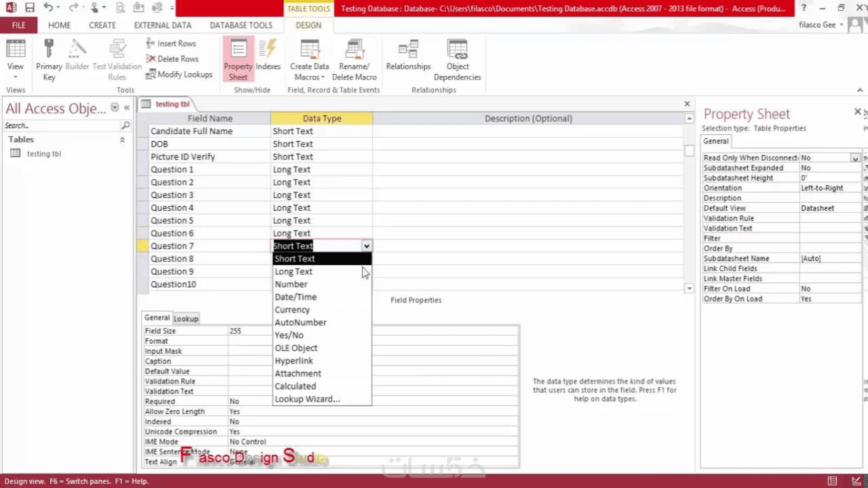
Task: Close the testing tbl table window
Action: pyautogui.click(x=687, y=104)
